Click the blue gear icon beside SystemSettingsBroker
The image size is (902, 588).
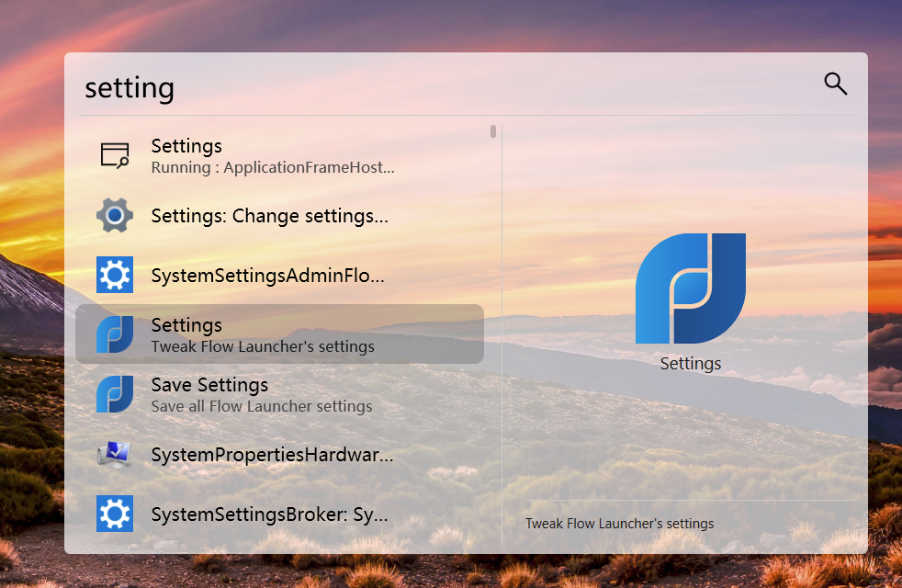(115, 514)
